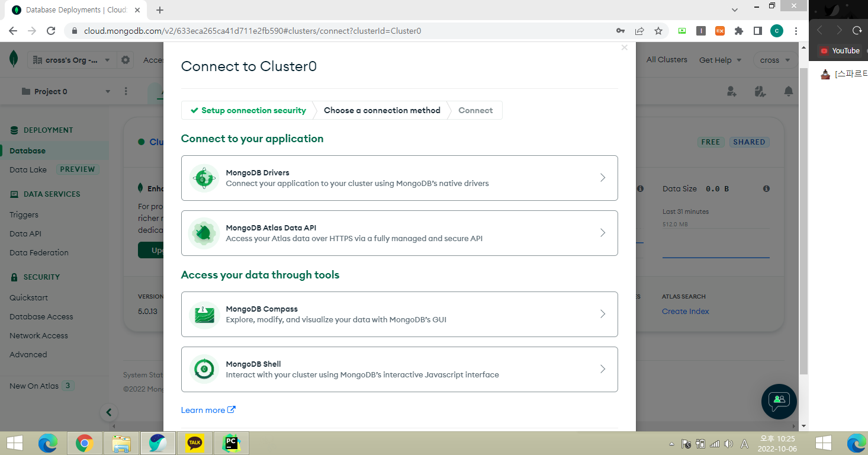Close the Connect to Cluster0 dialog
Viewport: 868px width, 455px height.
coord(624,48)
